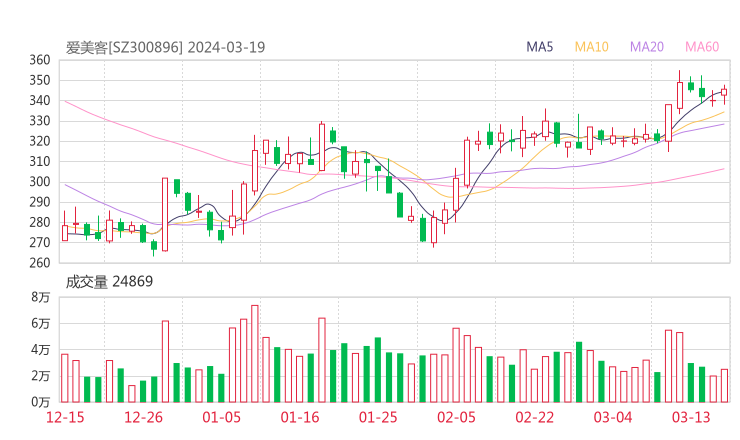Viewport: 740px width, 440px height.
Task: Click the MA60 legend label
Action: [702, 47]
